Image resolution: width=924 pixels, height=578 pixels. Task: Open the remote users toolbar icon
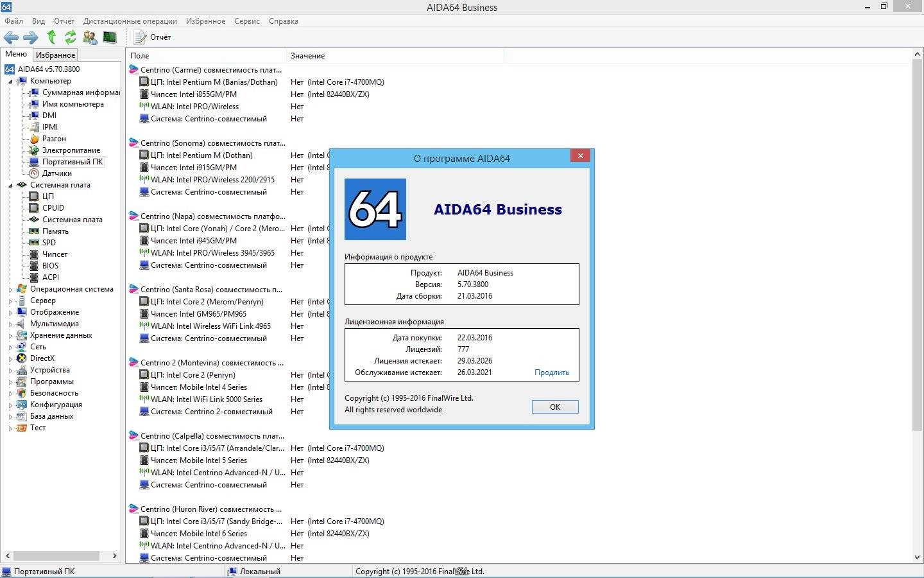(90, 37)
